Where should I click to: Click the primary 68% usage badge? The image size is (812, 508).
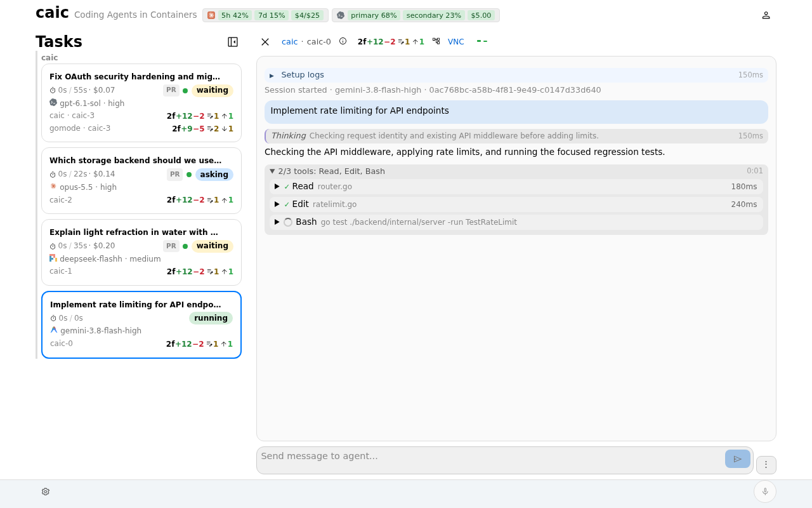point(374,15)
